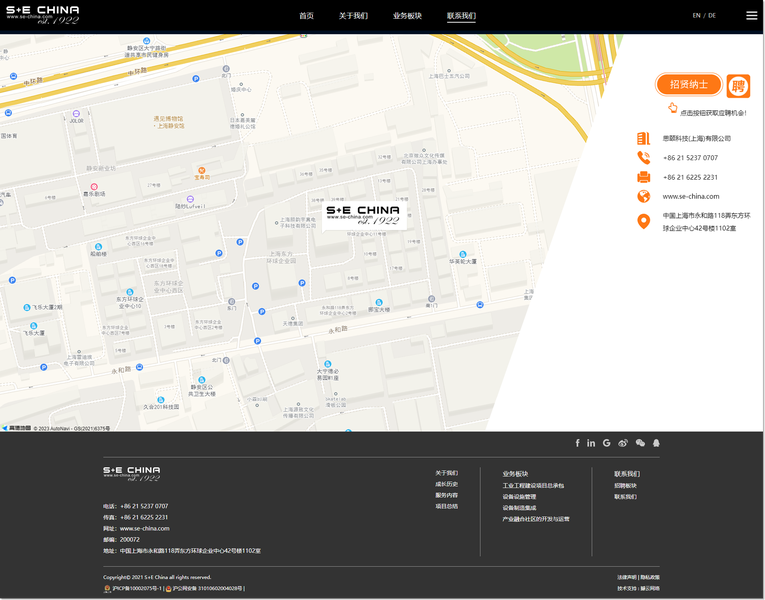Click the JOLOR marker on the map
The image size is (765, 600).
coord(76,114)
